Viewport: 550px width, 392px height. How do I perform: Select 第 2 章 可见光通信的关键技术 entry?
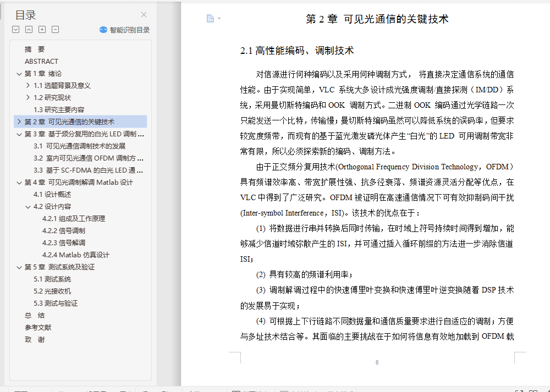tap(69, 122)
